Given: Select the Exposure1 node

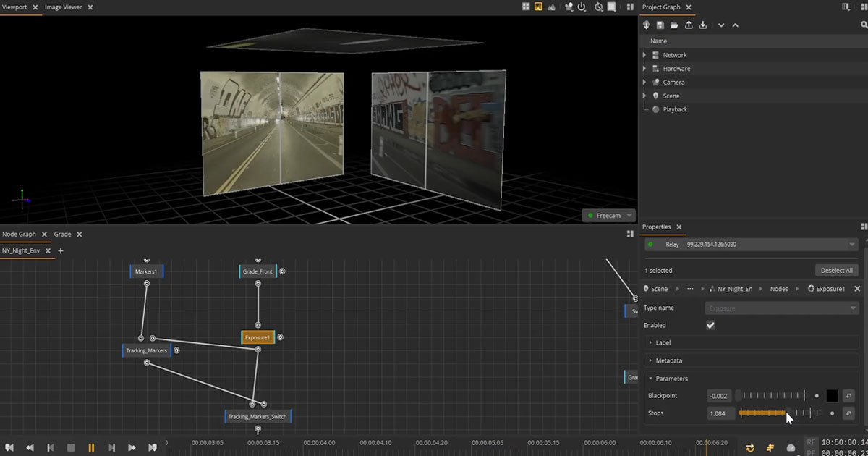Looking at the screenshot, I should (258, 337).
